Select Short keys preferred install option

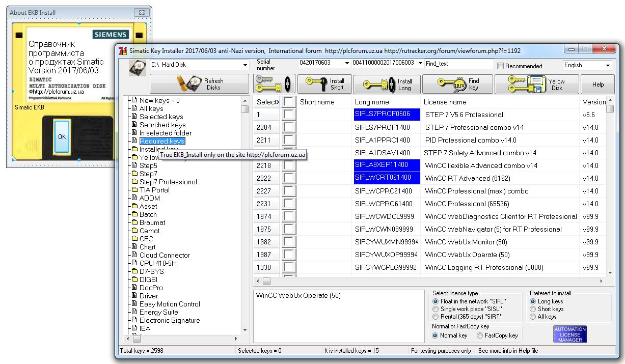pyautogui.click(x=533, y=309)
